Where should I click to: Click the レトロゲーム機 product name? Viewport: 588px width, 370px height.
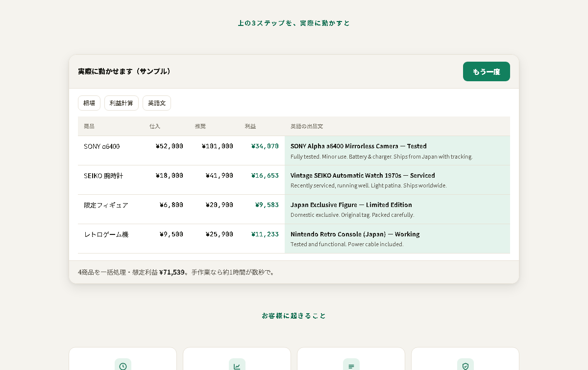pos(106,234)
